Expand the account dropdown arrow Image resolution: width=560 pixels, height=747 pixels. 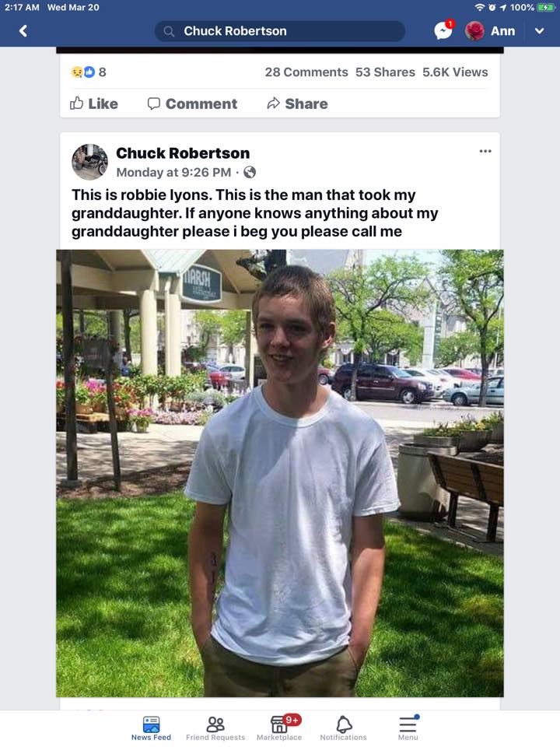pyautogui.click(x=540, y=31)
